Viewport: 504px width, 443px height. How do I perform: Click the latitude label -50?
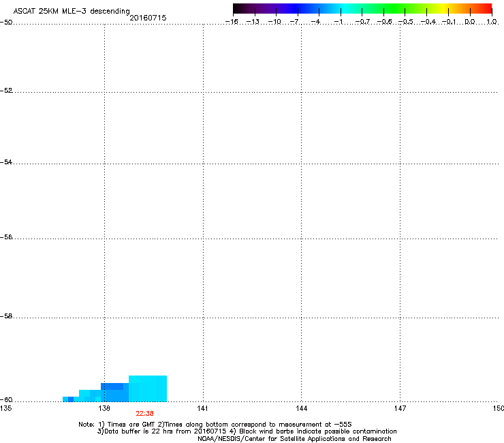point(6,22)
